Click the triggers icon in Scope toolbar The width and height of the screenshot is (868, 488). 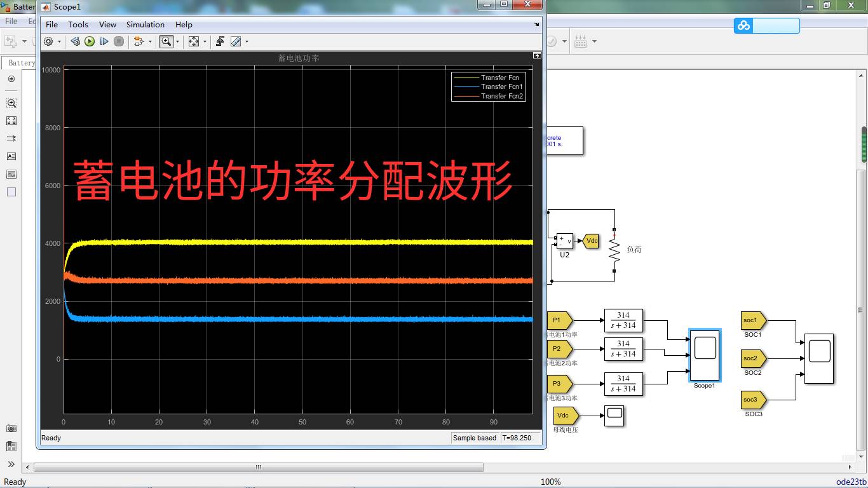coord(220,41)
